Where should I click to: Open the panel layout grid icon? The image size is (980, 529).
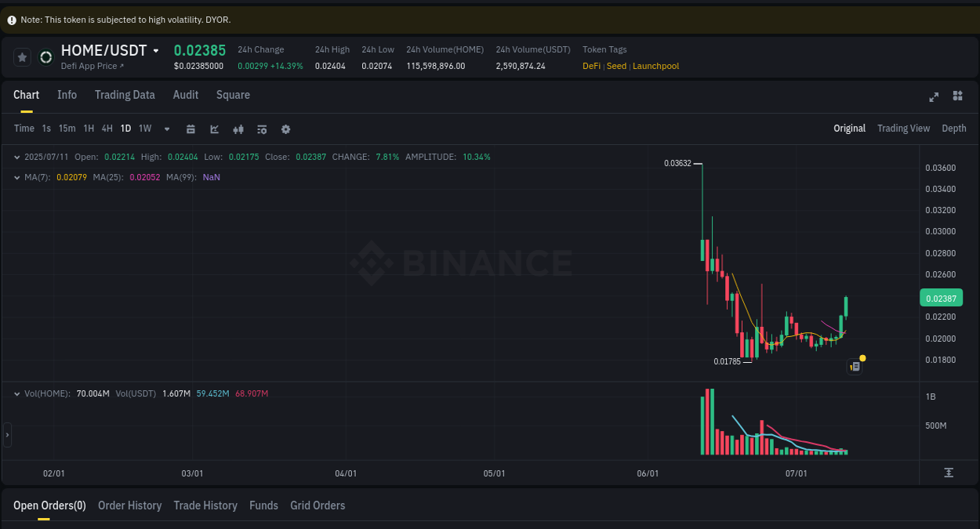[957, 96]
